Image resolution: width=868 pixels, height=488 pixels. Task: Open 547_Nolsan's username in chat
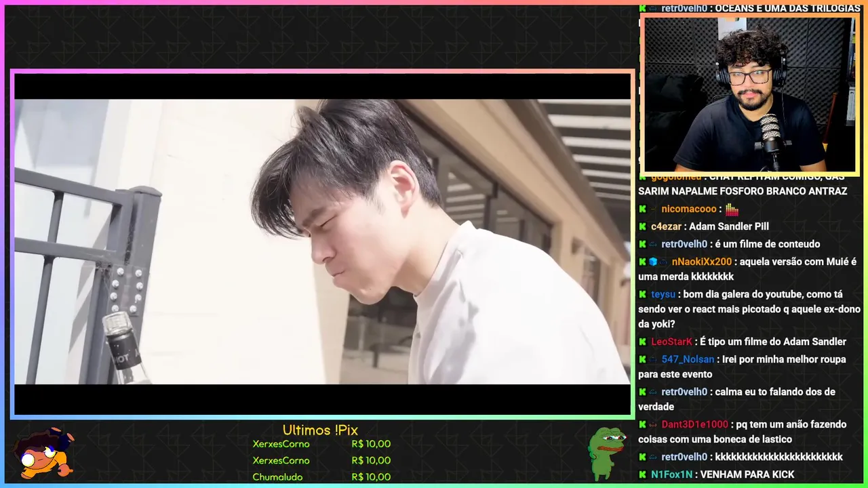[688, 359]
